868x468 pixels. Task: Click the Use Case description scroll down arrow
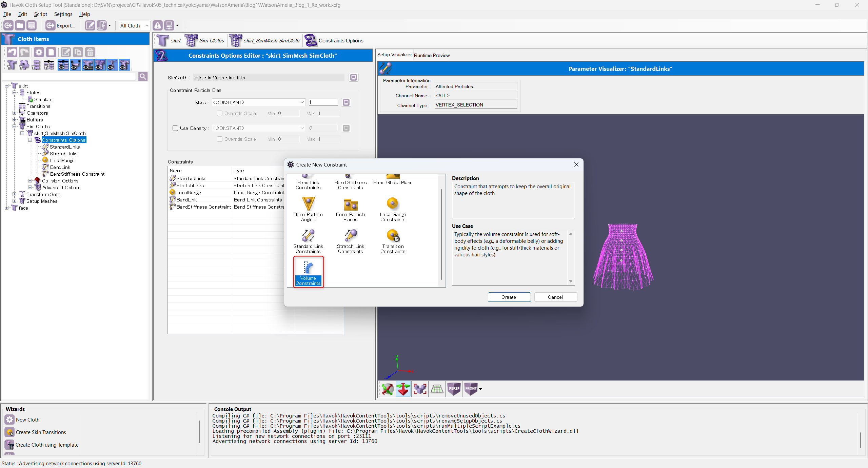pos(571,281)
